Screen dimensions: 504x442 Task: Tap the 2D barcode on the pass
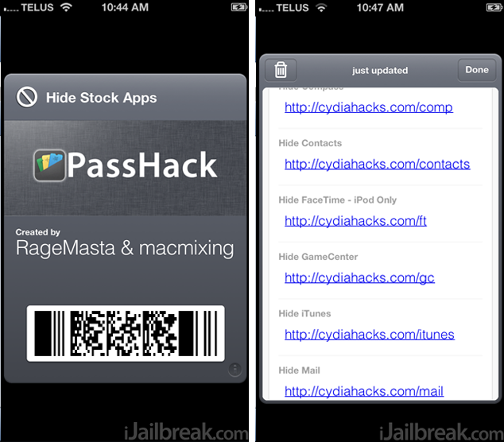point(126,333)
